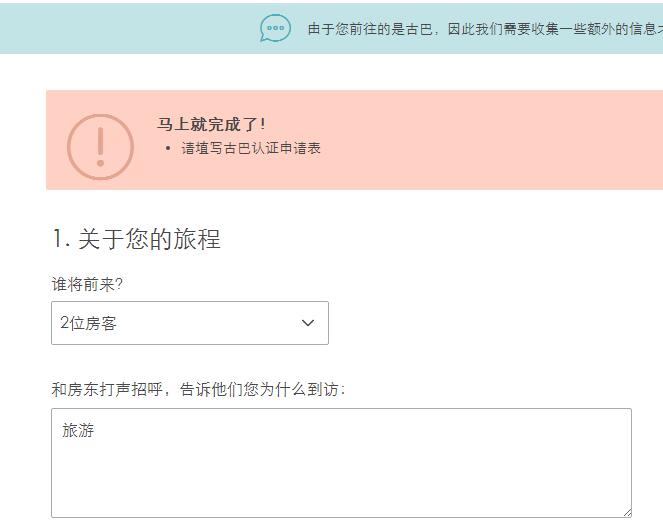This screenshot has height=528, width=663.
Task: Click the bottom border of message textarea
Action: click(341, 517)
